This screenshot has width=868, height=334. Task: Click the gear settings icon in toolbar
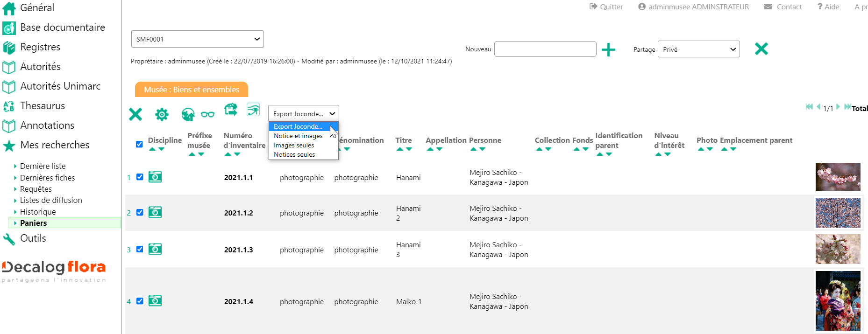(162, 114)
